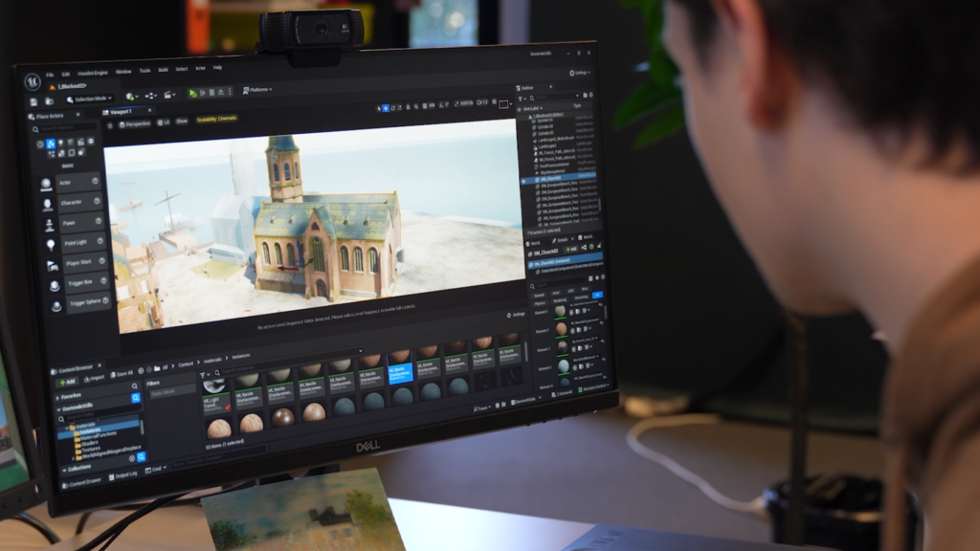
Task: Open the Build menu
Action: (x=163, y=70)
